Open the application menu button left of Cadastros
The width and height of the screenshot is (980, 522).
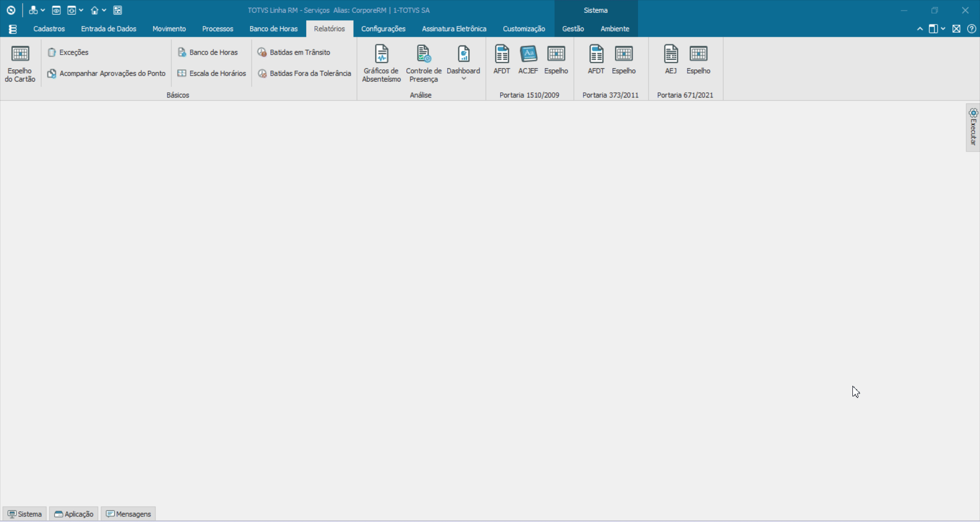[13, 29]
